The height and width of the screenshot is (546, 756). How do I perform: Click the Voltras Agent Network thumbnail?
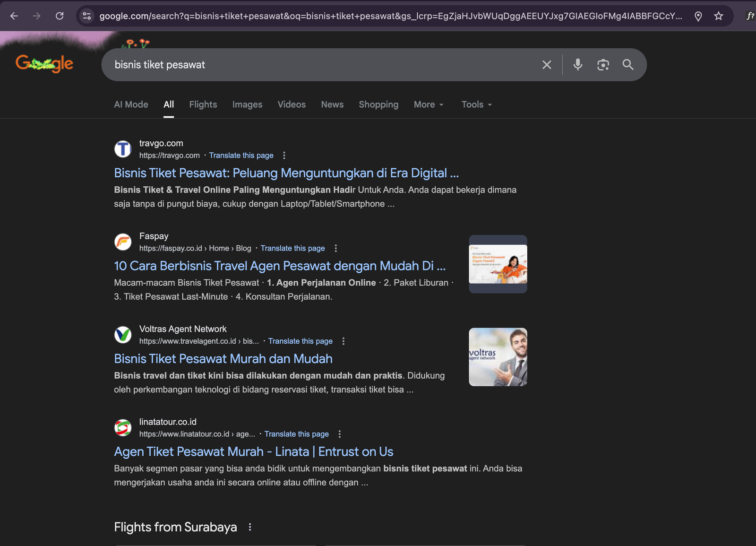click(x=498, y=357)
